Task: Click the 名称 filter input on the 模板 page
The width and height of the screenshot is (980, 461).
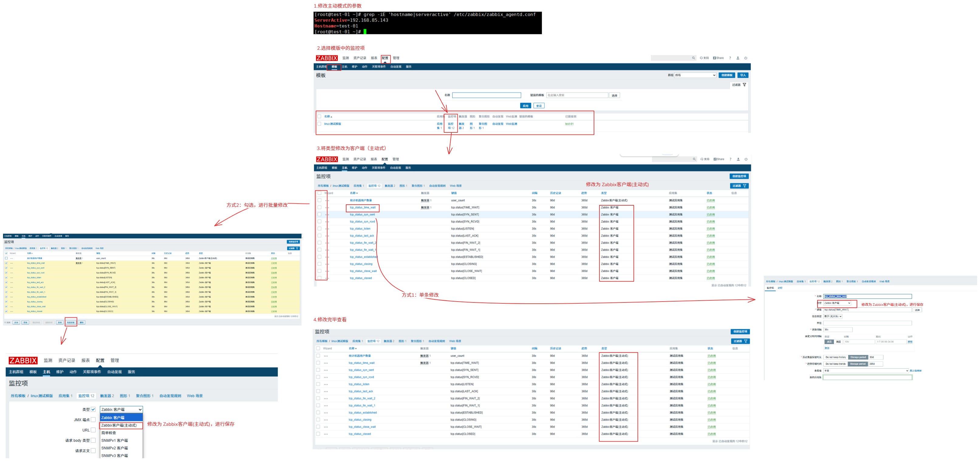Action: pyautogui.click(x=487, y=95)
